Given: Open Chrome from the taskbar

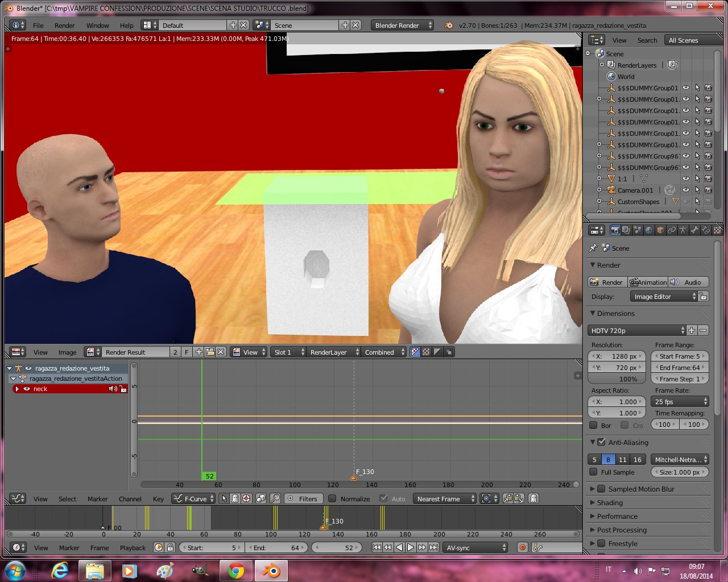Looking at the screenshot, I should (x=236, y=570).
